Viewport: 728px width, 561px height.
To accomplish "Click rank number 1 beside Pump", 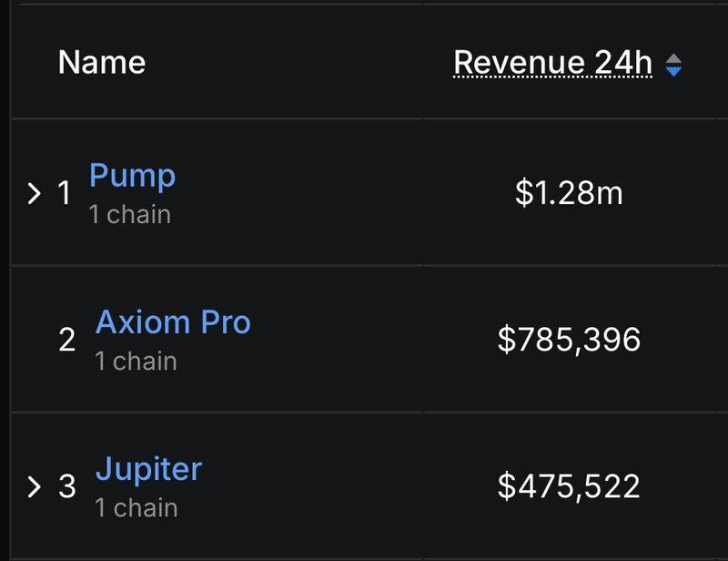I will [65, 193].
